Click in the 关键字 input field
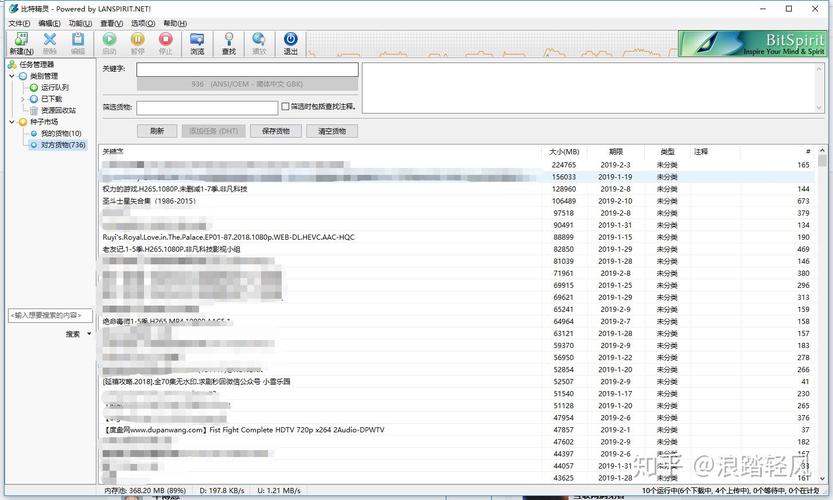The width and height of the screenshot is (833, 500). pyautogui.click(x=247, y=70)
